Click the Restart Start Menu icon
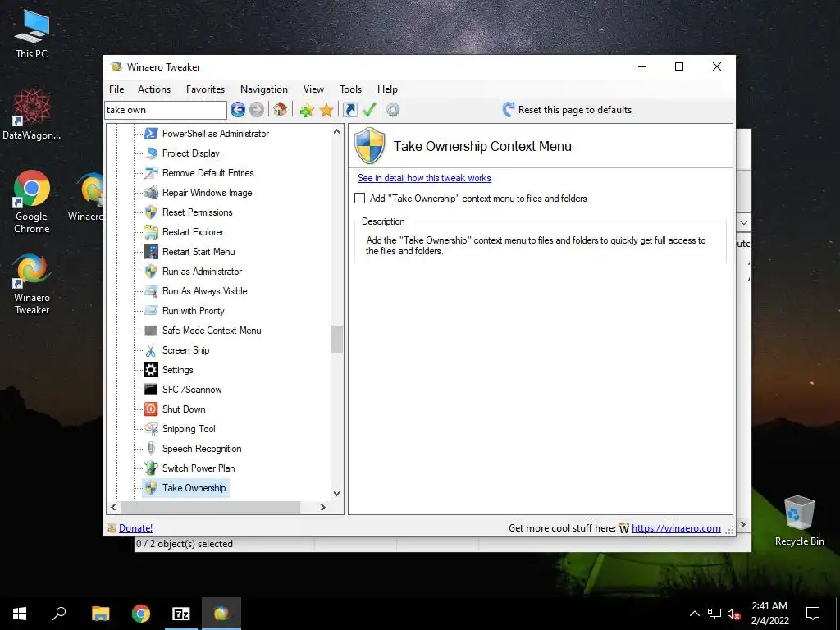 pyautogui.click(x=151, y=252)
